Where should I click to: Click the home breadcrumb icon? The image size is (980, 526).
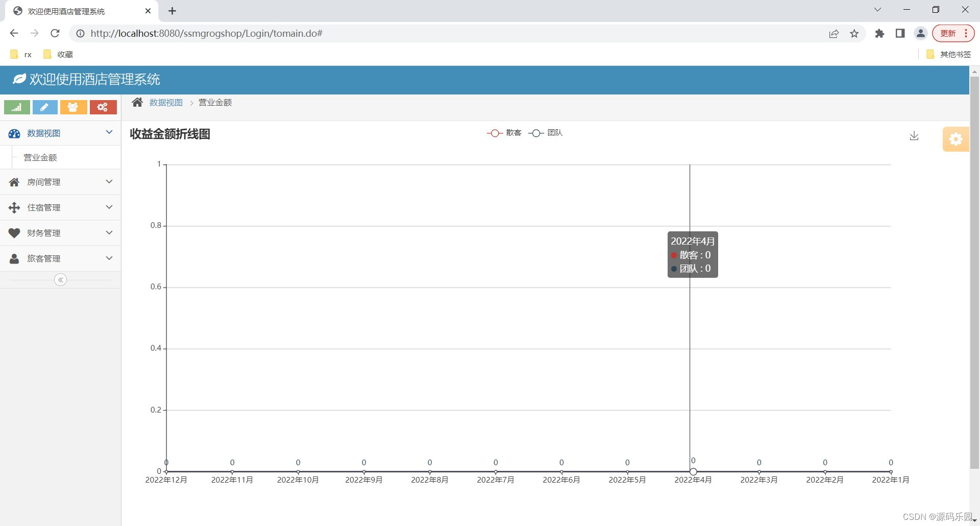137,102
